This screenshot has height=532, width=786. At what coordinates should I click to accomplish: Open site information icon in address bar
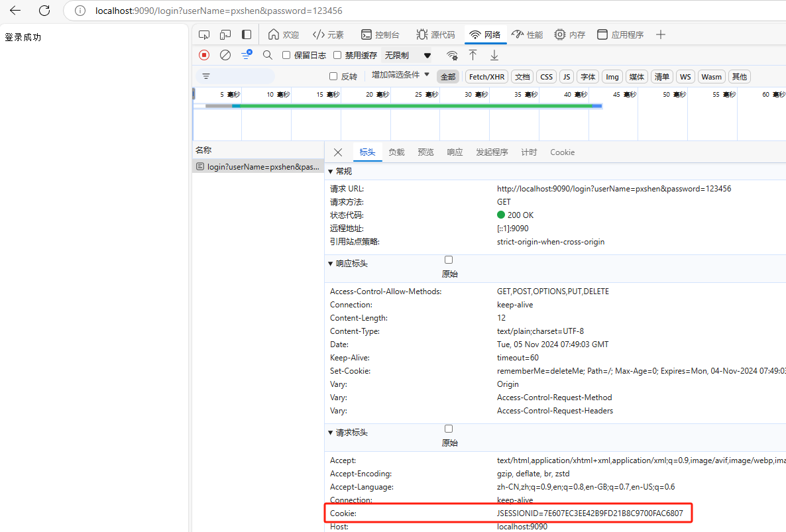pos(80,11)
